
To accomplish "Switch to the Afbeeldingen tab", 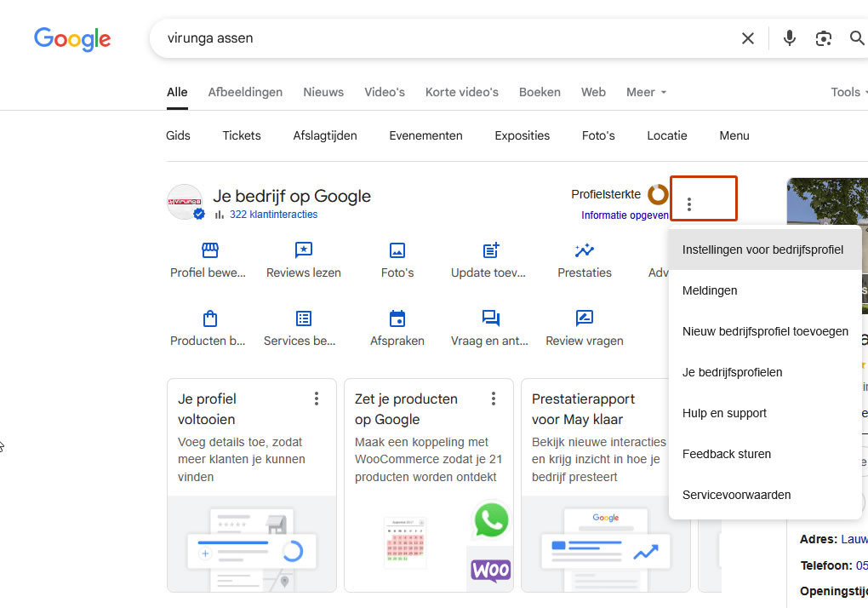I will (245, 93).
